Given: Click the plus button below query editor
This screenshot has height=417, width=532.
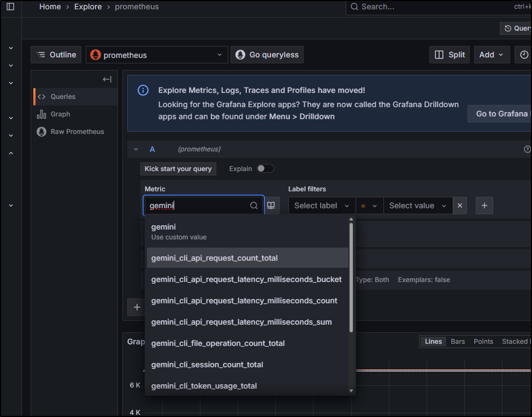Looking at the screenshot, I should coord(137,307).
